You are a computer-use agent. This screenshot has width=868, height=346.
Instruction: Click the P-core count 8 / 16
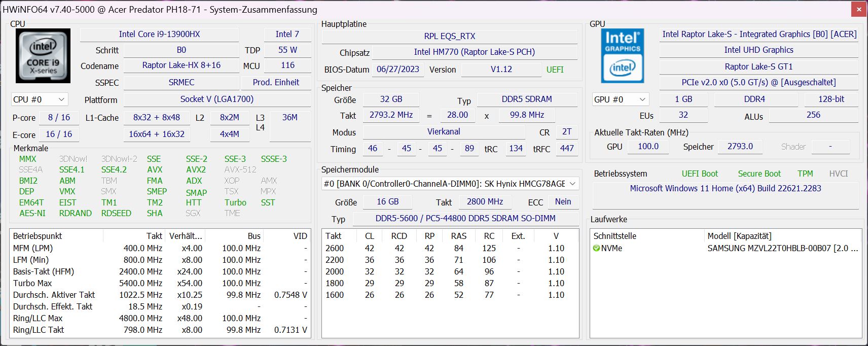[59, 118]
